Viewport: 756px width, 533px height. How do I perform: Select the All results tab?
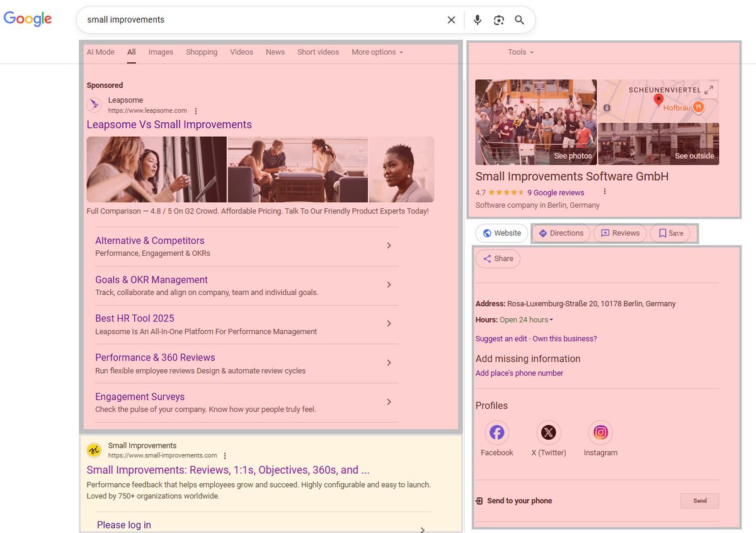(132, 52)
